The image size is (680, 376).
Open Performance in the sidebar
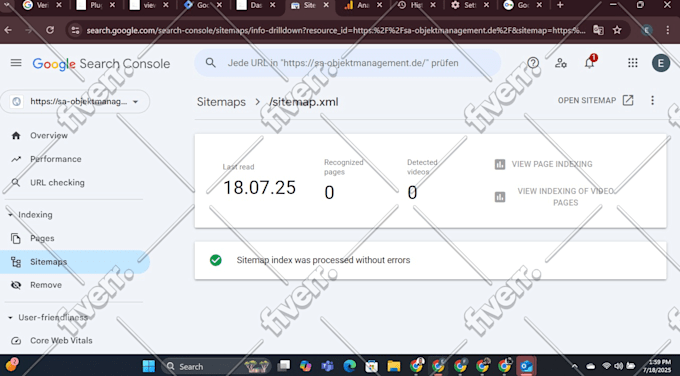tap(56, 159)
